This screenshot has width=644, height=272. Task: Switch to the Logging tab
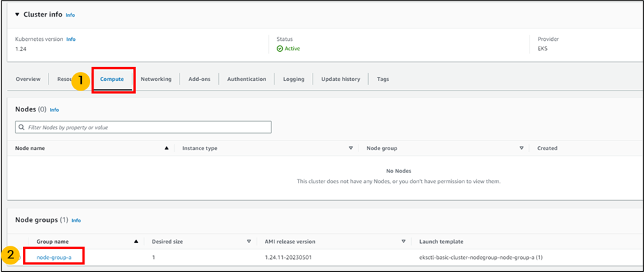coord(294,79)
